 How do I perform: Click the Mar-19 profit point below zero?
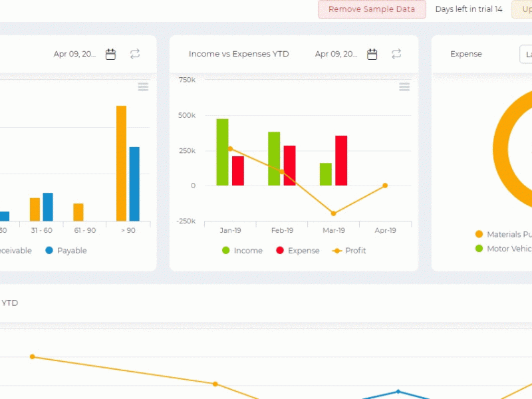334,213
